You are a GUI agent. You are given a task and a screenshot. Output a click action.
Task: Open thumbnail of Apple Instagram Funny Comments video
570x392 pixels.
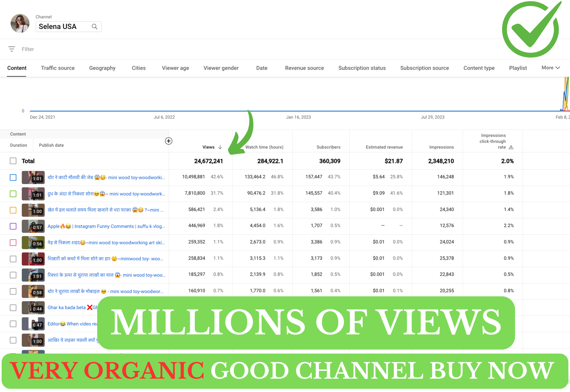click(x=33, y=226)
